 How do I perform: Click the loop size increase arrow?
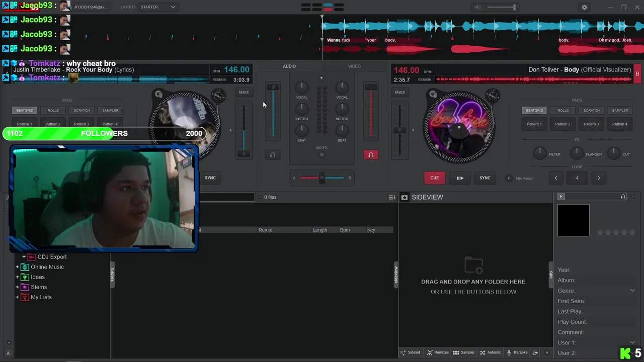(598, 178)
